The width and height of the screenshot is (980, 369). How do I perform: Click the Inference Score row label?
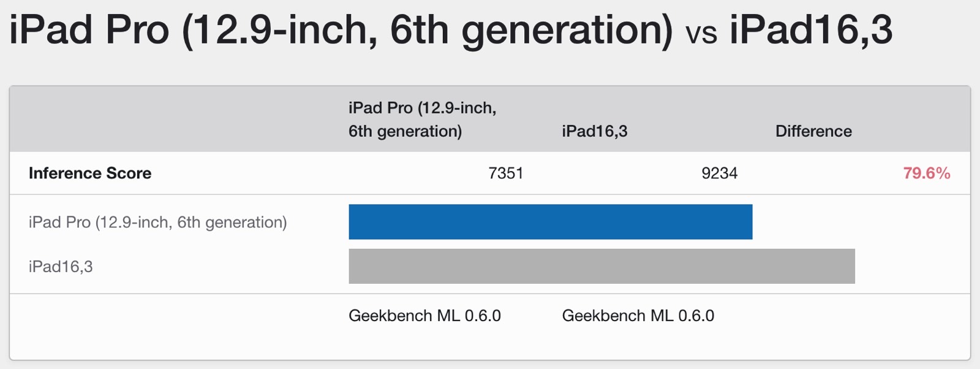tap(90, 173)
